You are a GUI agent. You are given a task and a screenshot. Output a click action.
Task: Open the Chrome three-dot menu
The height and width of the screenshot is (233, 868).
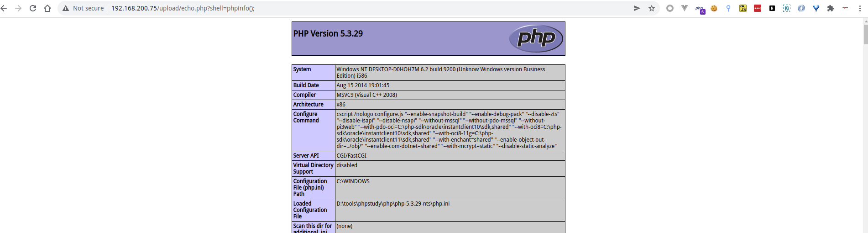[x=860, y=8]
